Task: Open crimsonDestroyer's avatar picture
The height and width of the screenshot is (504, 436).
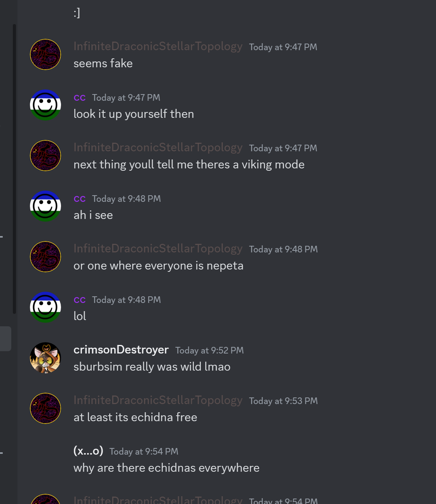Action: click(x=45, y=358)
